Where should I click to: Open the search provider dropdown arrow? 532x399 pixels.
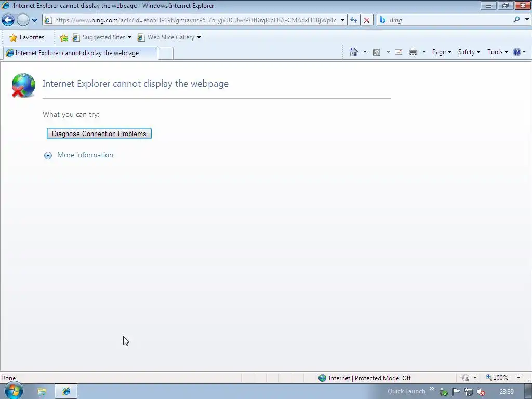click(x=527, y=20)
